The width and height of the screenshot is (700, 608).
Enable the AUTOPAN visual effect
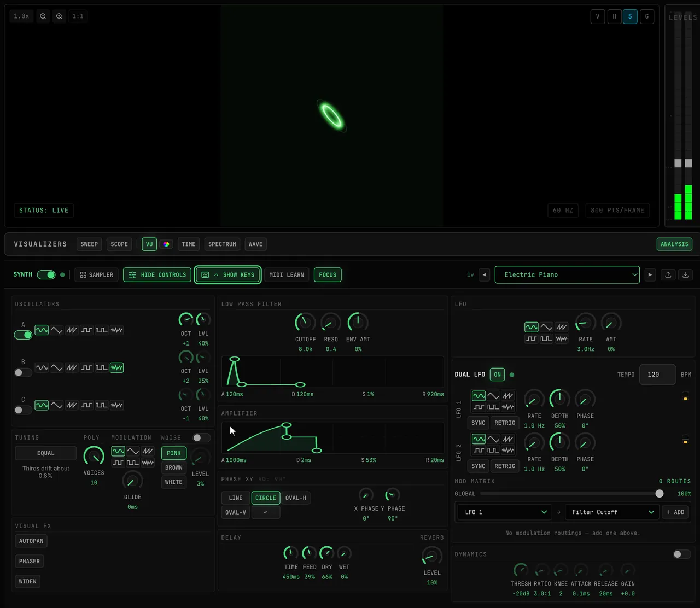(x=31, y=541)
